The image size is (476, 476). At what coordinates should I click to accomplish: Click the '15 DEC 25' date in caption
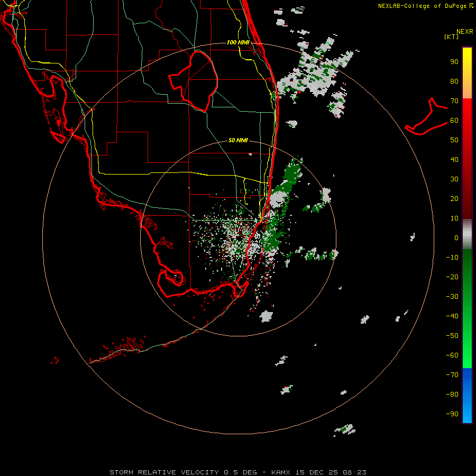coord(317,472)
